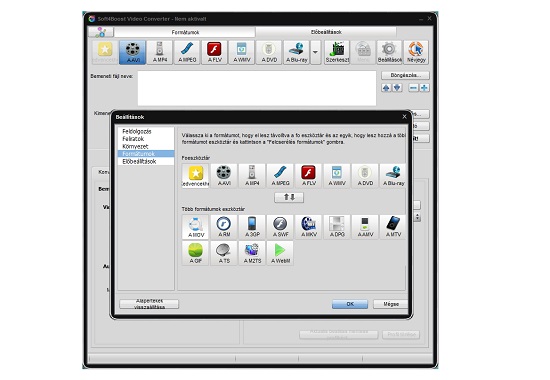Select A MTV in more formats toolbar

(x=393, y=227)
